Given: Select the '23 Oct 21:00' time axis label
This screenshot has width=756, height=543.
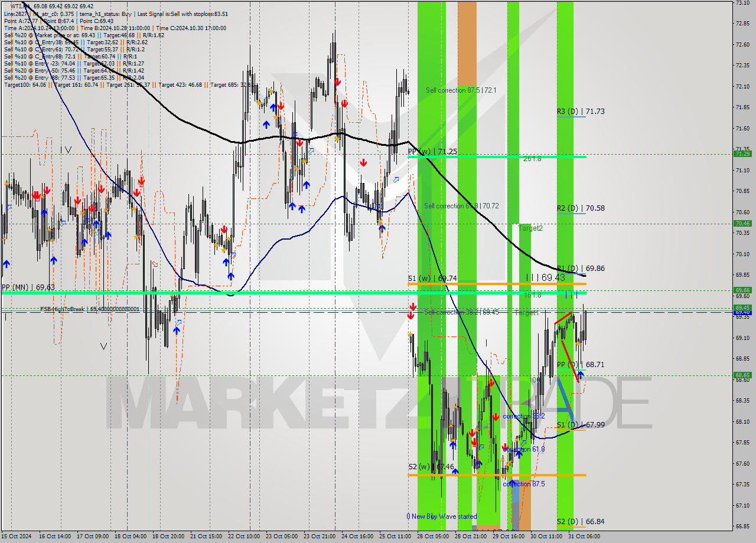Looking at the screenshot, I should tap(320, 537).
